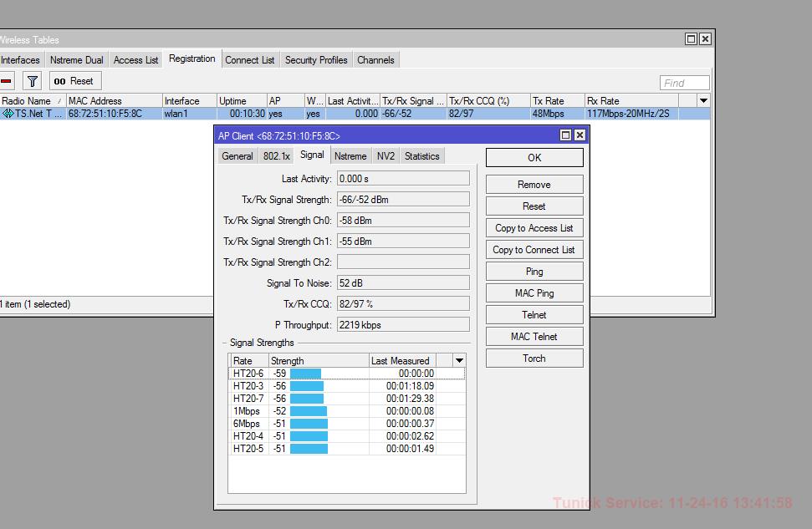
Task: Open the 802.1x tab in AP Client
Action: click(277, 155)
